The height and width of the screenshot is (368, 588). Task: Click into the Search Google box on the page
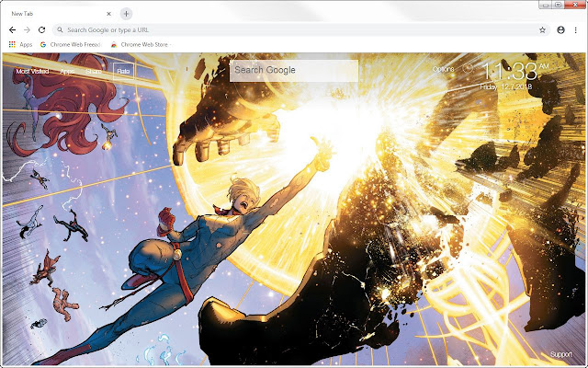[x=294, y=71]
